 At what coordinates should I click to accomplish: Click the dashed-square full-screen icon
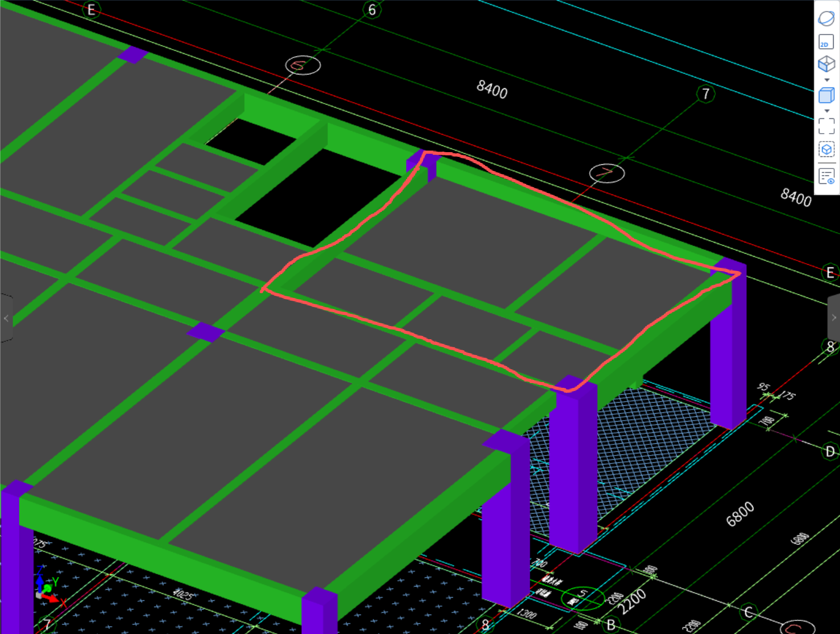tap(826, 126)
